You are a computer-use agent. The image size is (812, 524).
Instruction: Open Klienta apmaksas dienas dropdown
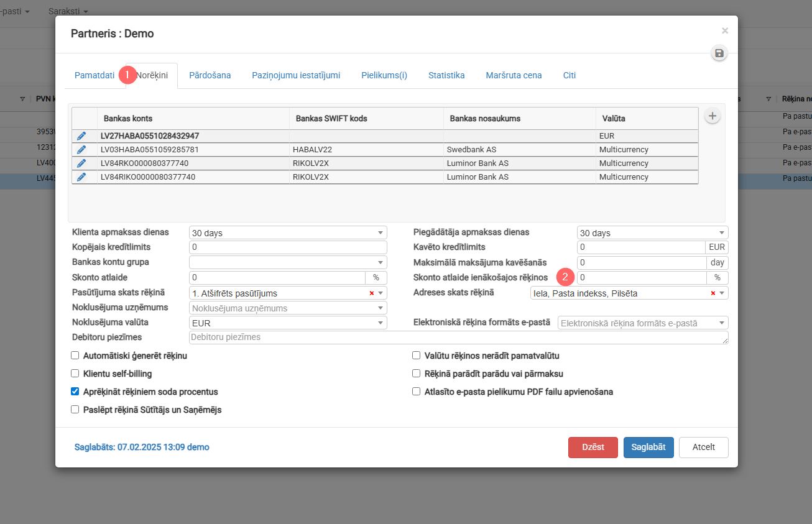pyautogui.click(x=287, y=233)
